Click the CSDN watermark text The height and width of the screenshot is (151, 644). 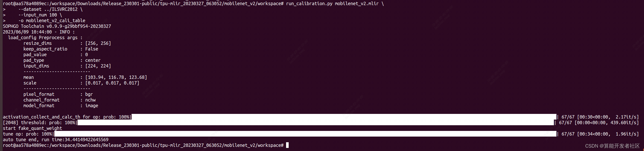[x=612, y=146]
